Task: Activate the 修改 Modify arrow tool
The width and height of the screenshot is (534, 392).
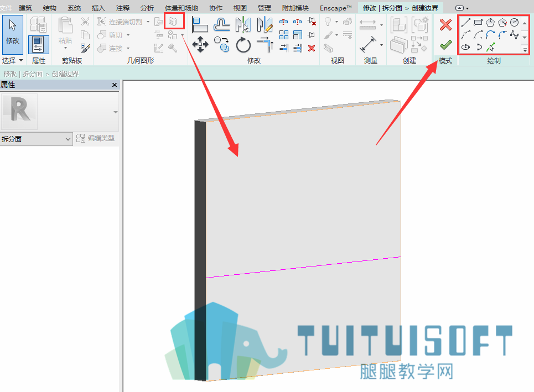Action: point(13,34)
